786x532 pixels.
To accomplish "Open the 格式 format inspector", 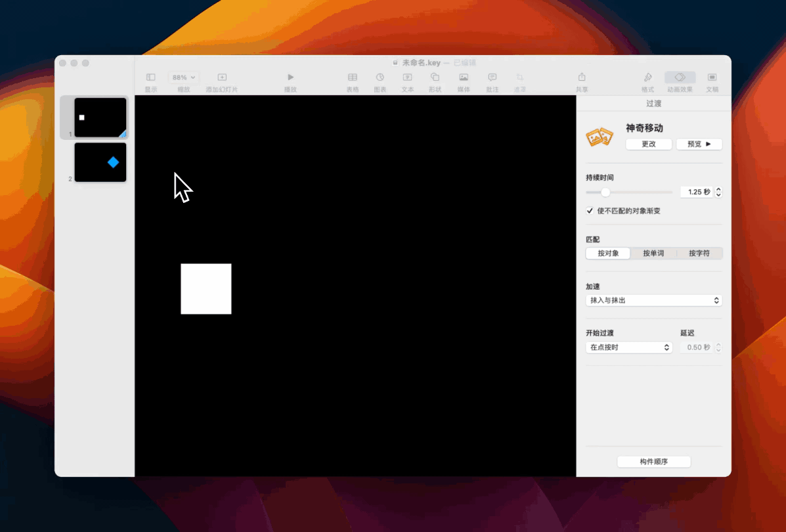I will [x=647, y=78].
